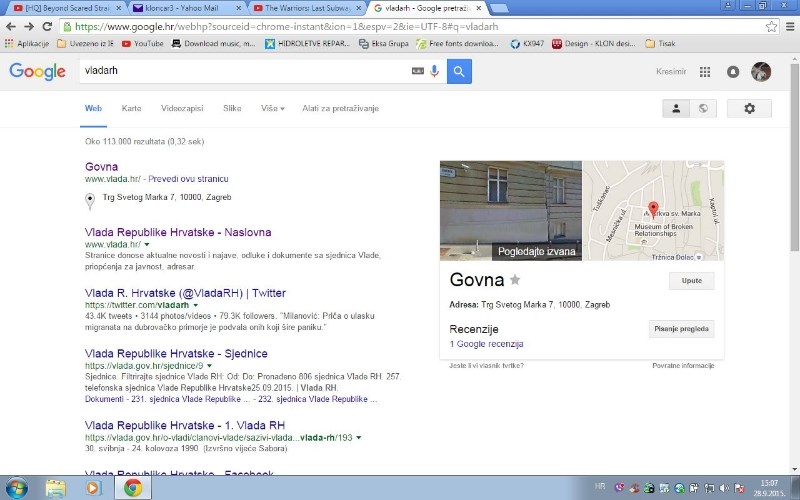Screen dimensions: 800x500
Task: Activate voice search microphone icon
Action: pos(435,71)
